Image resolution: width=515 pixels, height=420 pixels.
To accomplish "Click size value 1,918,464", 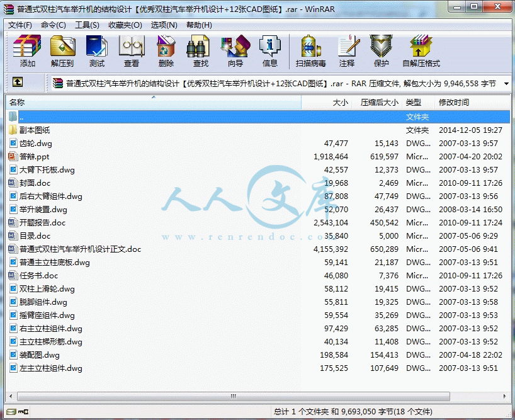I will pyautogui.click(x=331, y=157).
